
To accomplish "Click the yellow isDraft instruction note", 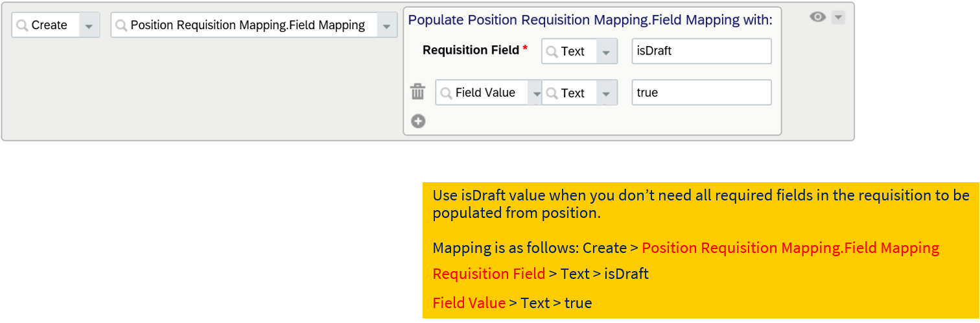I will [701, 250].
